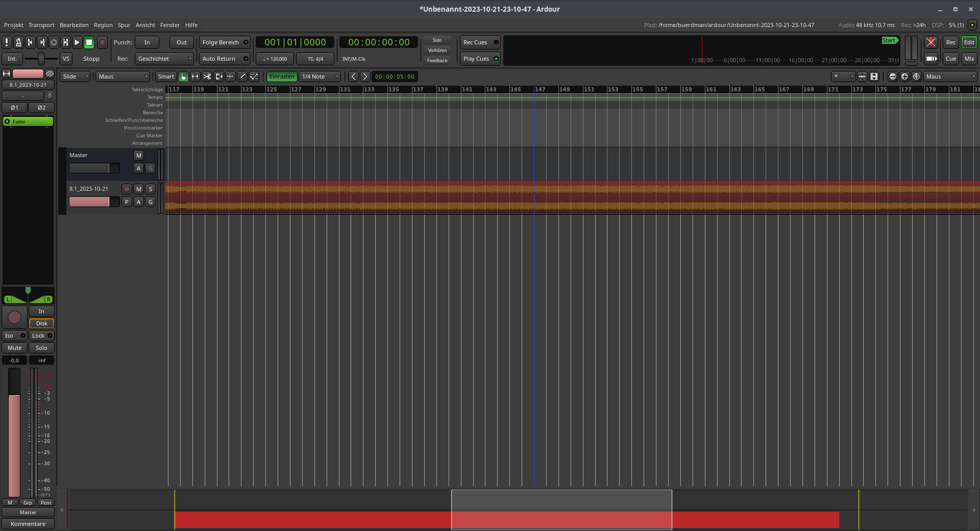The height and width of the screenshot is (531, 980).
Task: Open the Transport menu
Action: point(41,25)
